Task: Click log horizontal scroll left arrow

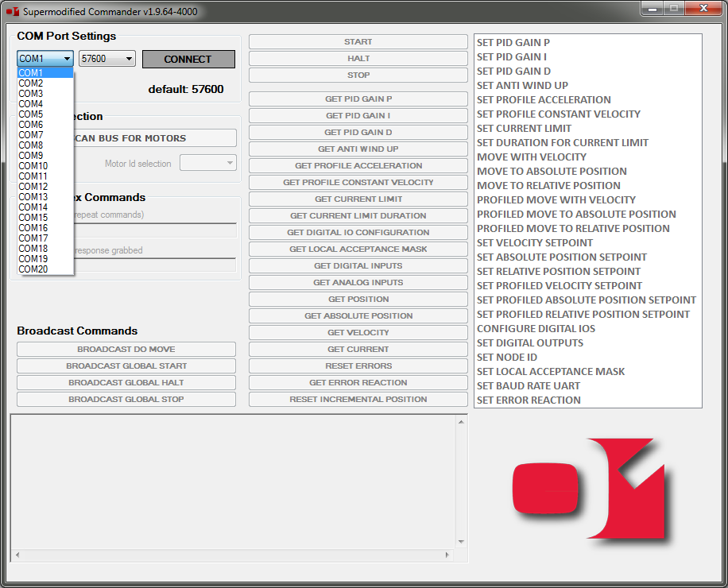Action: 17,555
